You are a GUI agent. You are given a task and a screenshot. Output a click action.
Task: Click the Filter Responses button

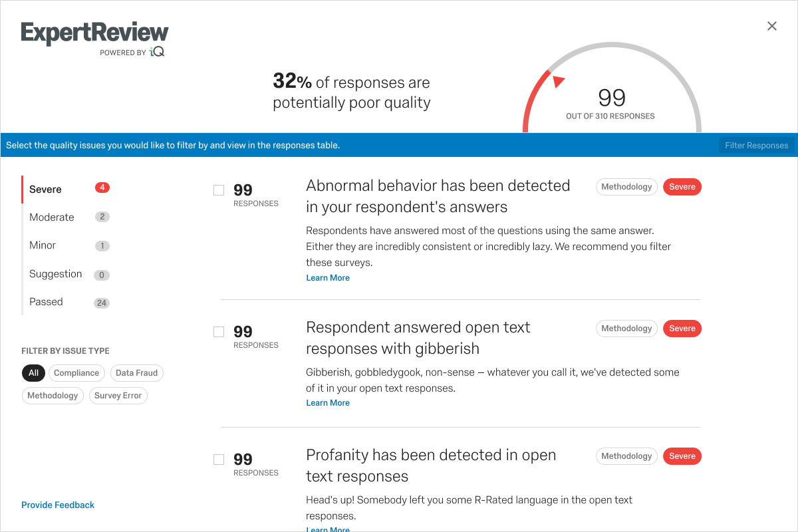tap(757, 145)
